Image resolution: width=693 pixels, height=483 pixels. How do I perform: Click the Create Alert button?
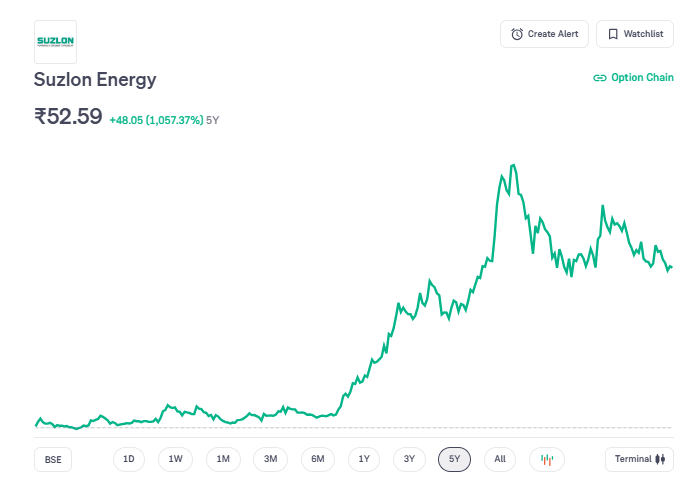pyautogui.click(x=544, y=34)
